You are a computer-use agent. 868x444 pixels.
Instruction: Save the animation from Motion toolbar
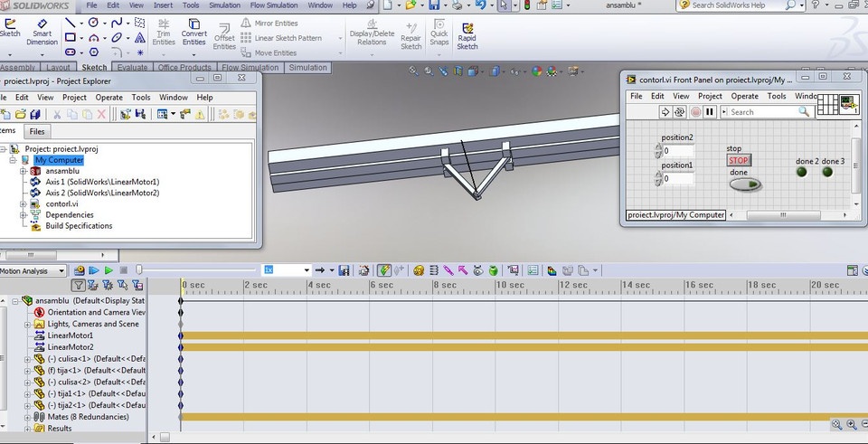pos(344,270)
